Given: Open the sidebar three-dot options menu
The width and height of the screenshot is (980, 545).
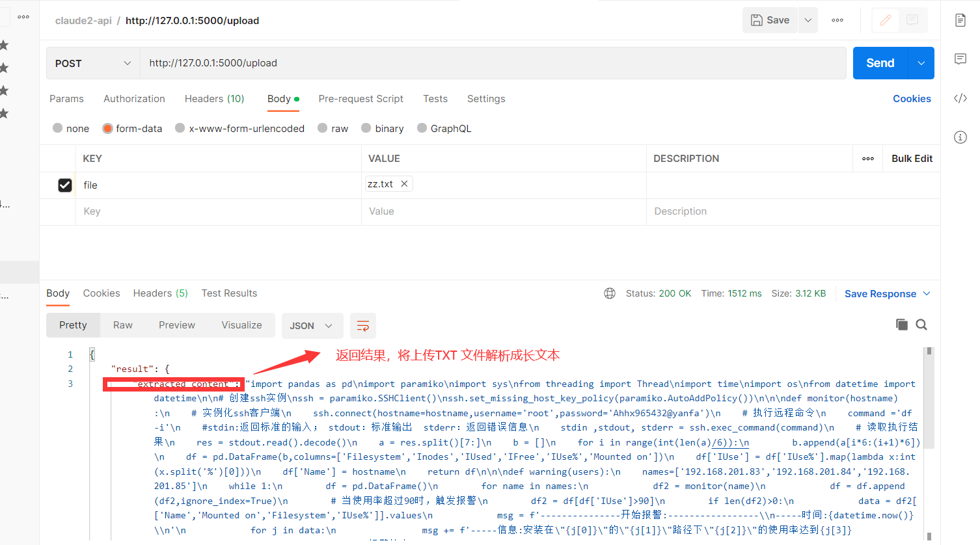Looking at the screenshot, I should click(x=23, y=17).
